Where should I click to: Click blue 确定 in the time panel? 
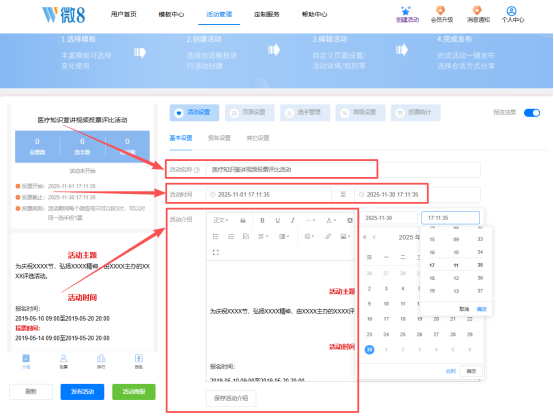pyautogui.click(x=481, y=309)
